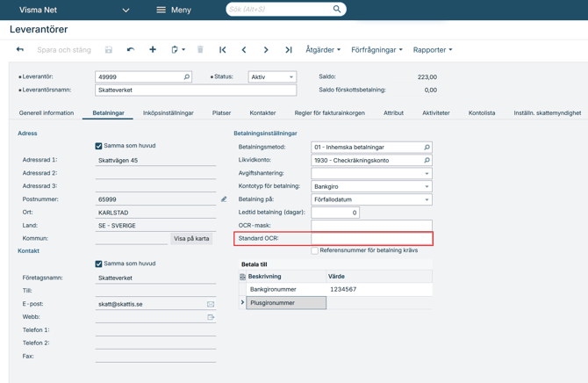This screenshot has height=383, width=588.
Task: Click into the Standard OCR field
Action: pos(371,238)
